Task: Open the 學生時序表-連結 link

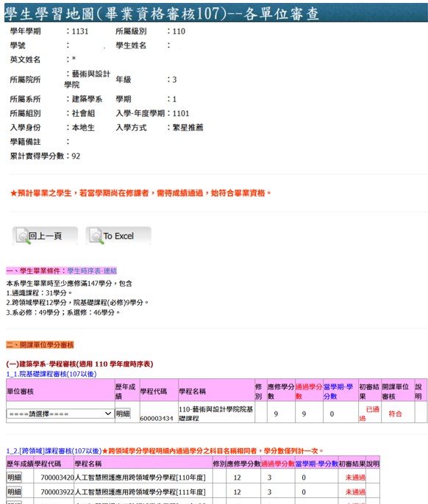Action: [x=92, y=271]
